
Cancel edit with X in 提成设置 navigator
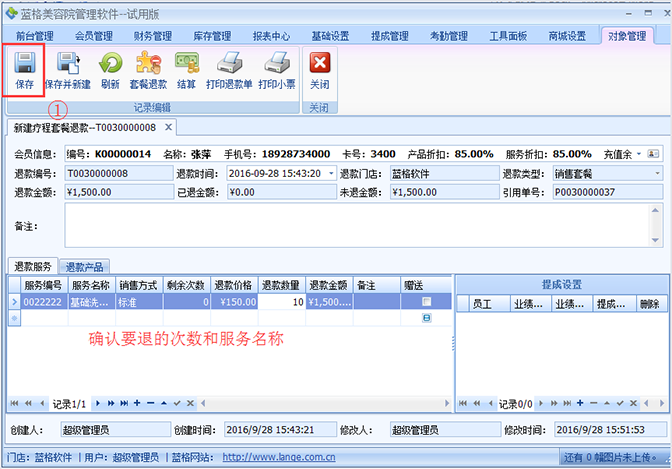click(633, 403)
